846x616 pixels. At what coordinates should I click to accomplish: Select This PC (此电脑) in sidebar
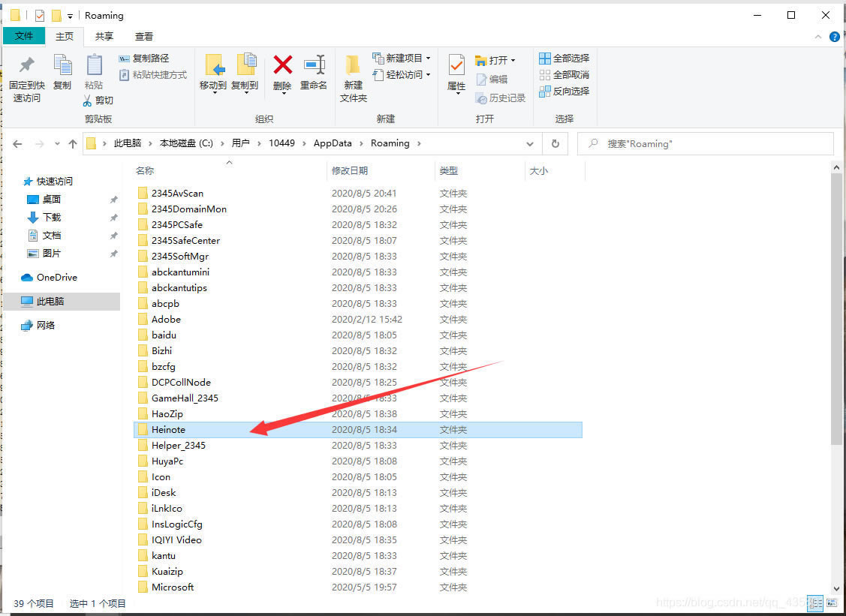62,302
